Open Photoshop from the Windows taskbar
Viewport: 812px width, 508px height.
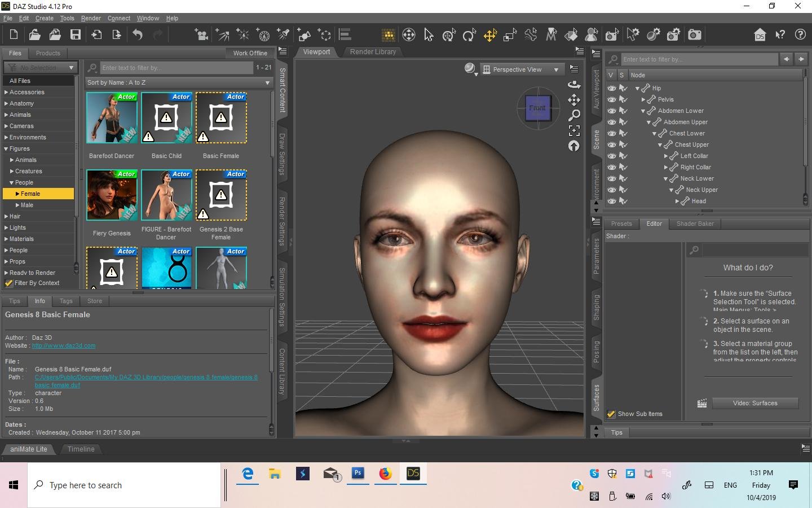[x=358, y=474]
